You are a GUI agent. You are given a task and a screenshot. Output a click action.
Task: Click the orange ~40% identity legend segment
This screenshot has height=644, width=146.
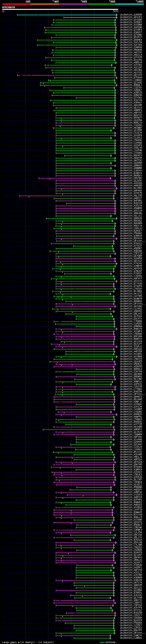(x=45, y=4)
